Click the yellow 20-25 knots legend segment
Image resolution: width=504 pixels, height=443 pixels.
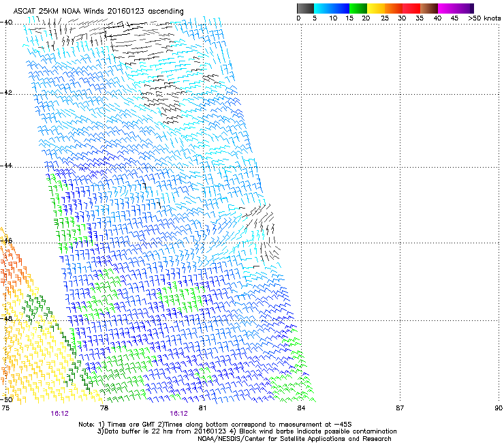pyautogui.click(x=376, y=8)
